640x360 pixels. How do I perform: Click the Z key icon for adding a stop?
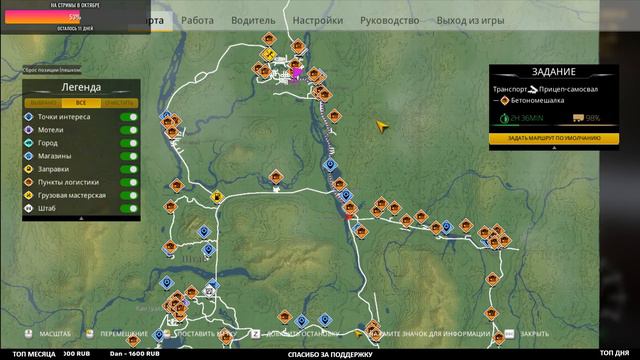(256, 334)
